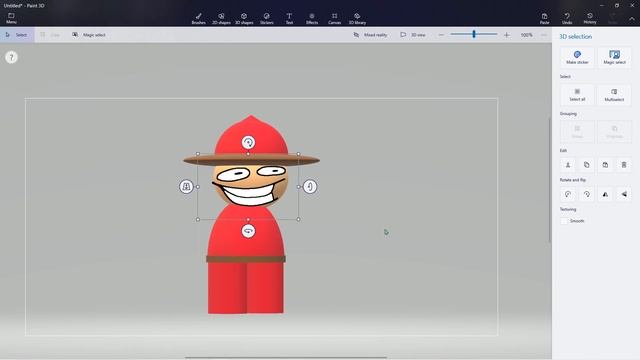Select the Brushes tool
640x360 pixels.
click(x=199, y=18)
